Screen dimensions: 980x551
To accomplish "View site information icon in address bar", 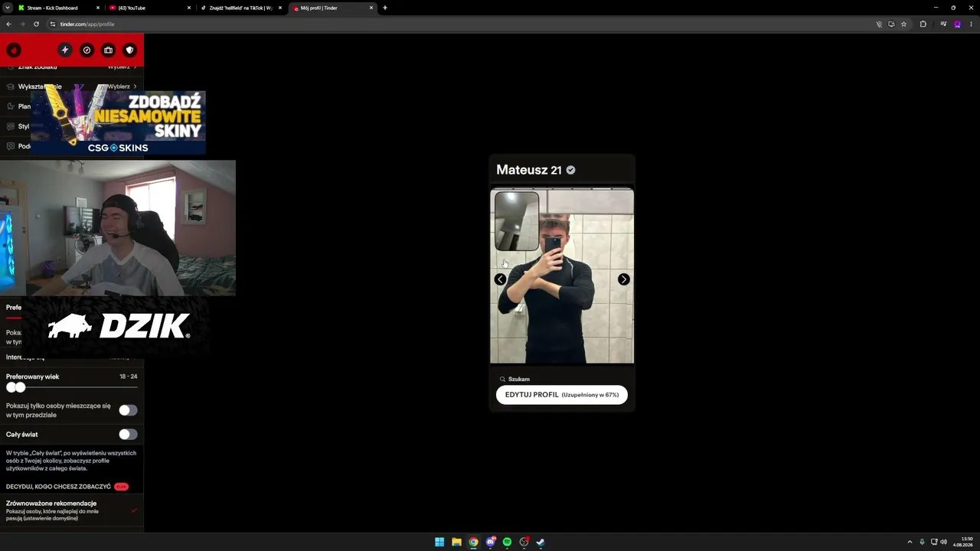I will click(53, 24).
